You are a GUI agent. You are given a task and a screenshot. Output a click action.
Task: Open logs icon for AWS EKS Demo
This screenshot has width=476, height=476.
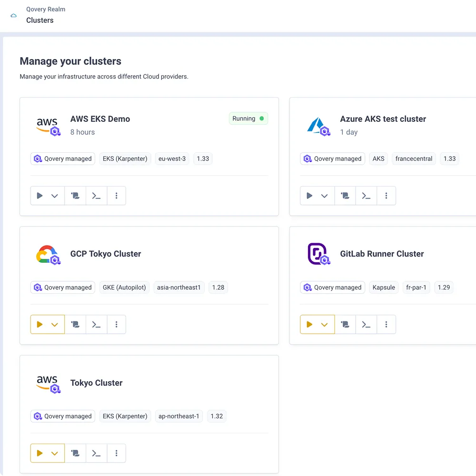(x=75, y=196)
